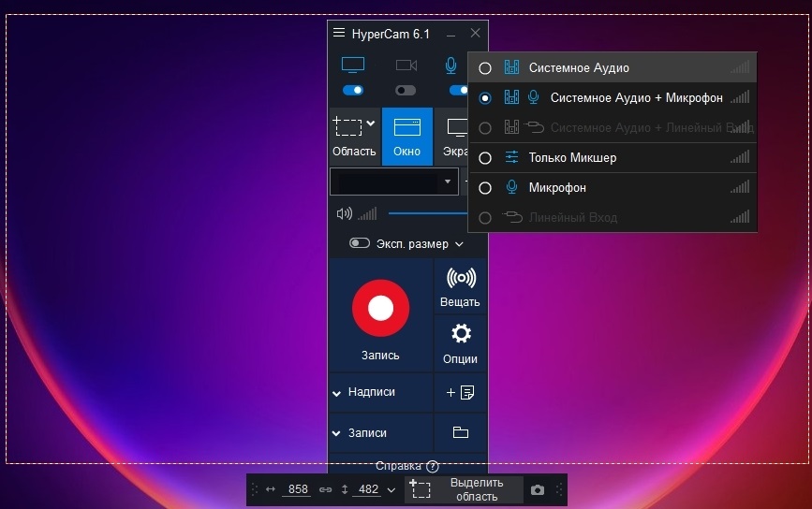Click the Микрофон row microphone icon
Image resolution: width=812 pixels, height=509 pixels.
[x=511, y=187]
